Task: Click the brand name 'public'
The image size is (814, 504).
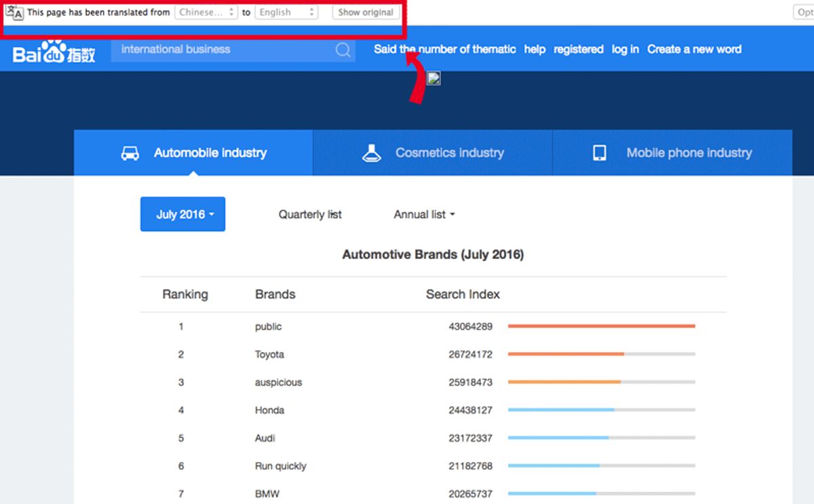Action: coord(269,327)
